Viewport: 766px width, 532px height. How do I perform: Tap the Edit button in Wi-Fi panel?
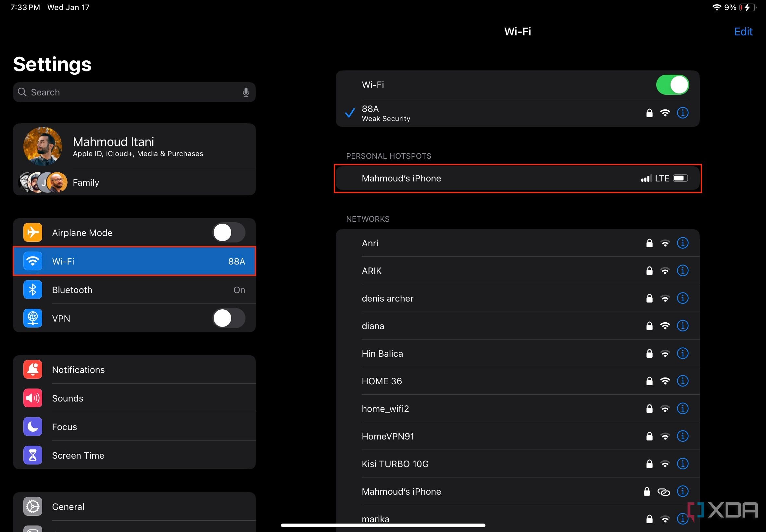click(x=744, y=31)
